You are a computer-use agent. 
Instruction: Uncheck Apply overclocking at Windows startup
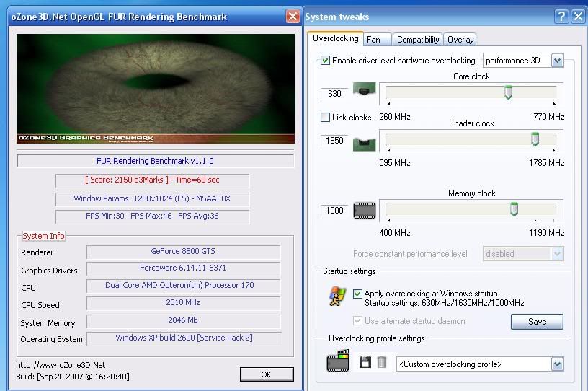(x=358, y=294)
